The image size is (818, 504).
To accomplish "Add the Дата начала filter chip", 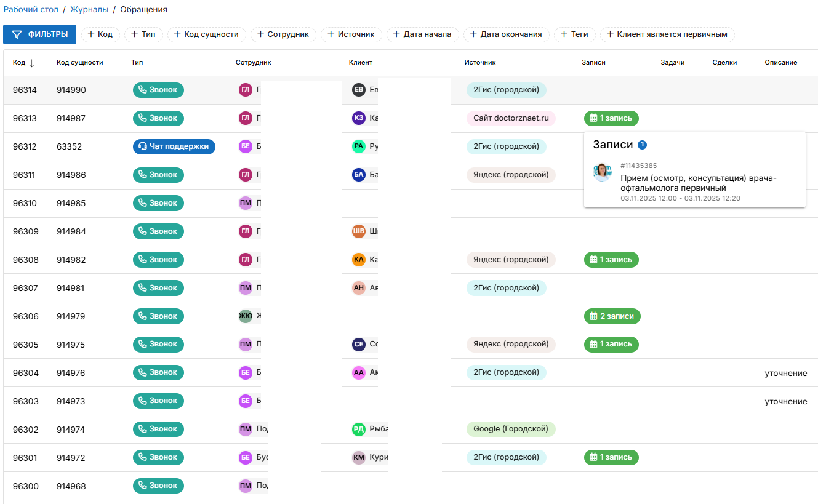I will 422,34.
